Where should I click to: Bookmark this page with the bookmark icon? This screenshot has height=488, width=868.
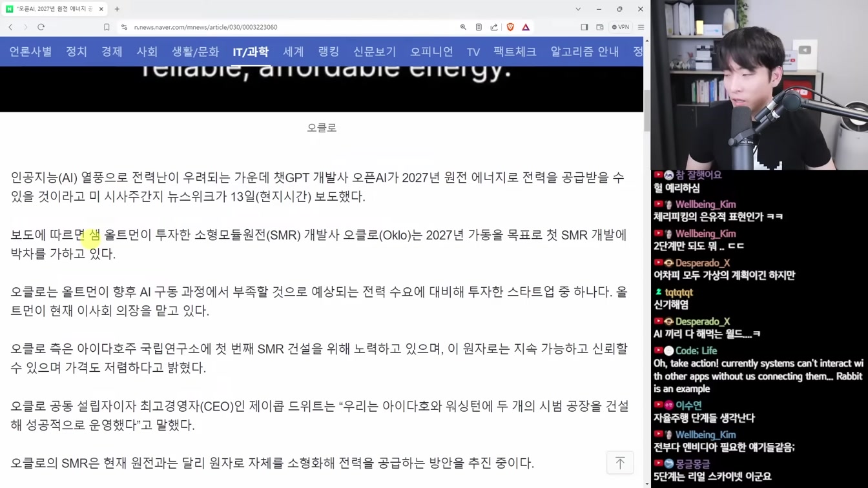click(107, 27)
